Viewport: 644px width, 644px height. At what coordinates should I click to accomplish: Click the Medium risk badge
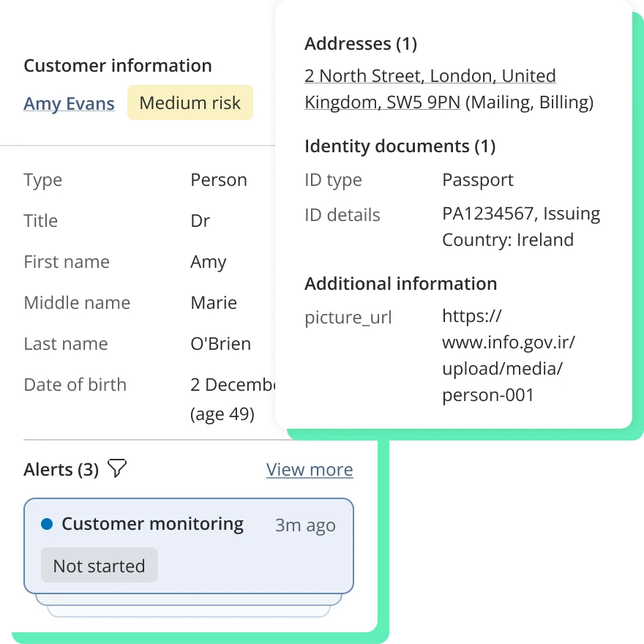190,103
